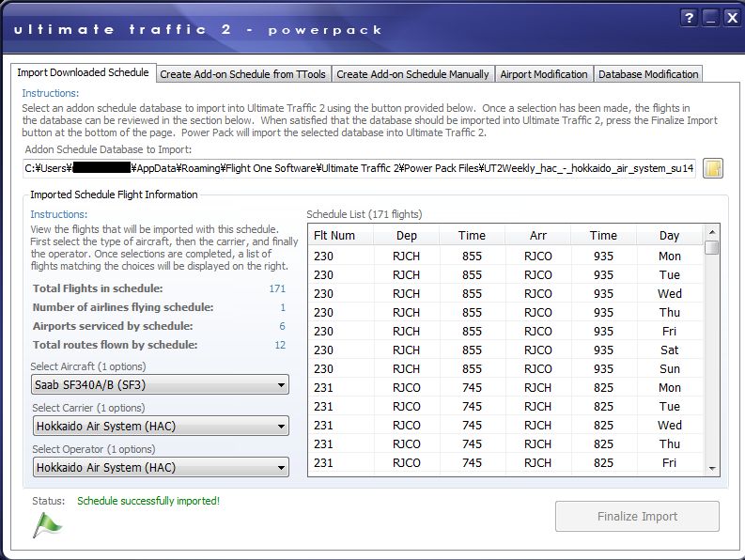
Task: Switch to Airport Modification tab
Action: tap(544, 74)
